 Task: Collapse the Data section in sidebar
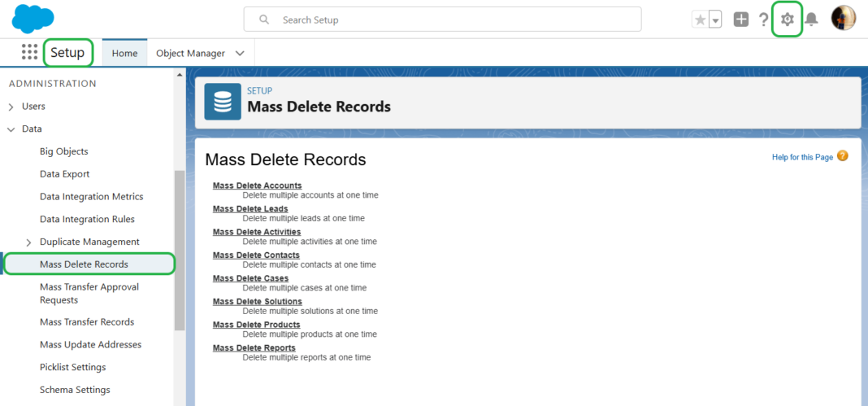tap(11, 129)
